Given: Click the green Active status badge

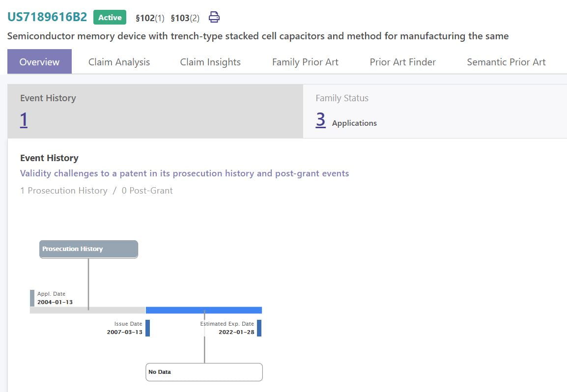Looking at the screenshot, I should click(110, 17).
